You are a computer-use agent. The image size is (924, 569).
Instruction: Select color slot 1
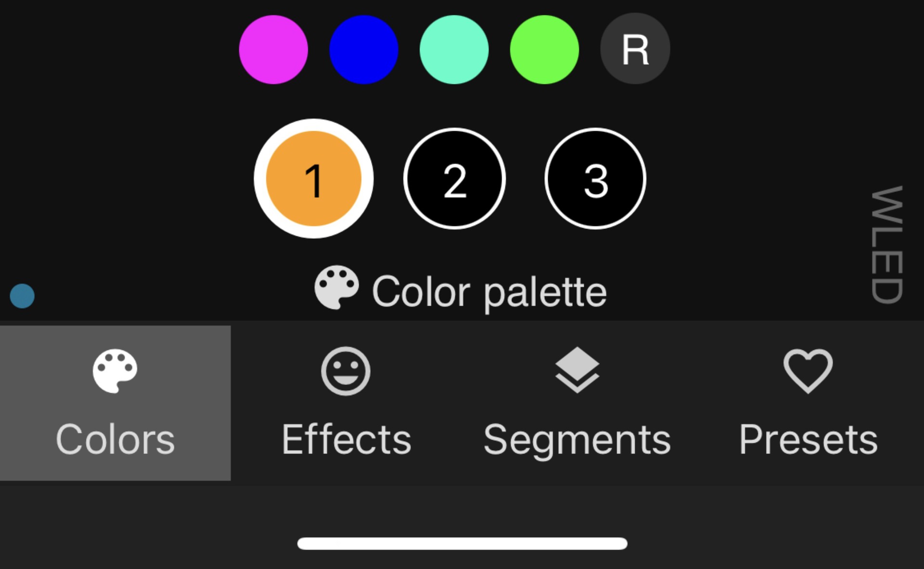click(x=314, y=179)
